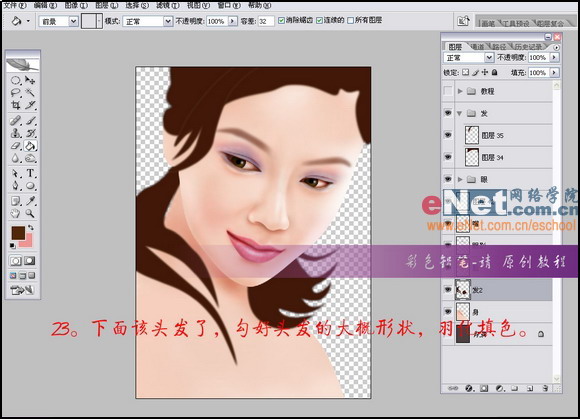Image resolution: width=580 pixels, height=419 pixels.
Task: Collapse the 发 layer group
Action: click(x=460, y=114)
